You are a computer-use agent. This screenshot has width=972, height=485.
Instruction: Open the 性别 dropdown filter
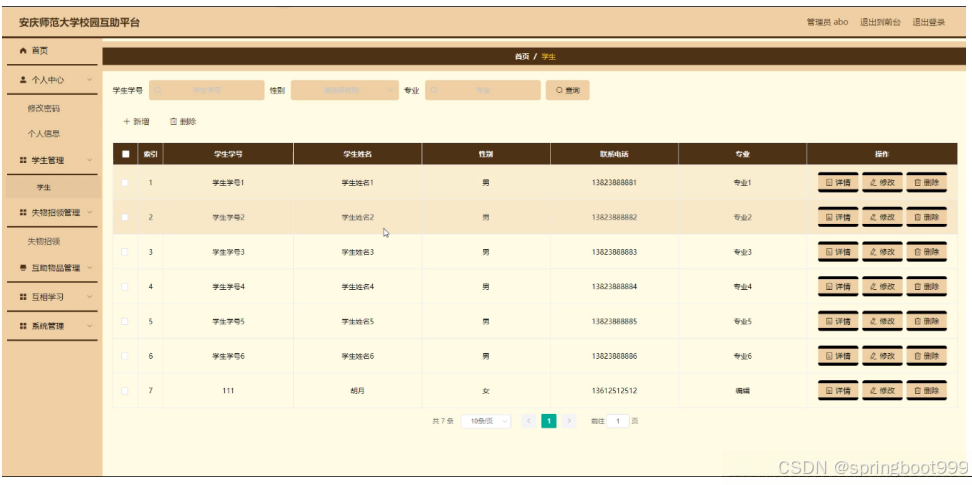[345, 91]
